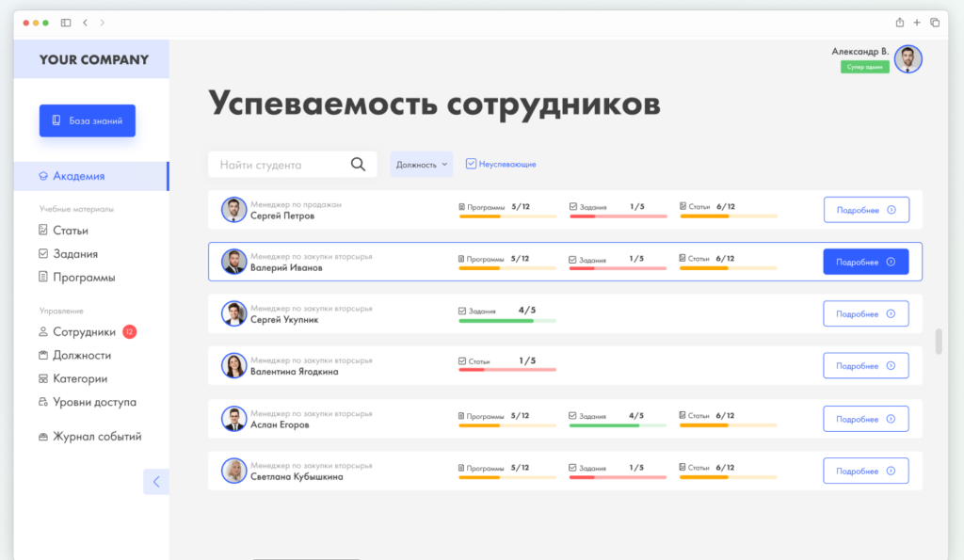
Task: Click the Супер админ badge
Action: 864,67
